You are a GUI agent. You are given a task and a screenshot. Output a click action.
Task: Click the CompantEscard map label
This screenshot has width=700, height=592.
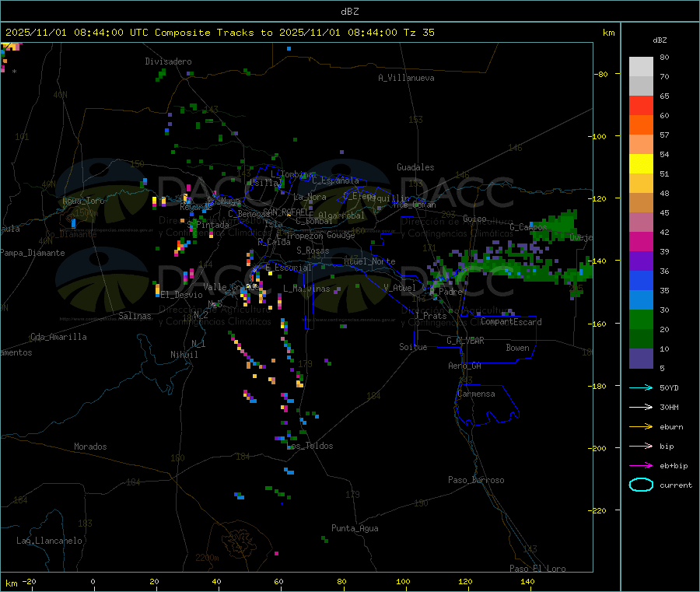[x=511, y=322]
